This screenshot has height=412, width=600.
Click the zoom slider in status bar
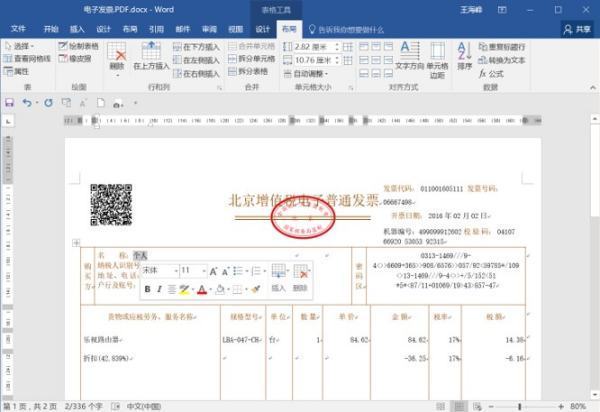click(x=535, y=406)
